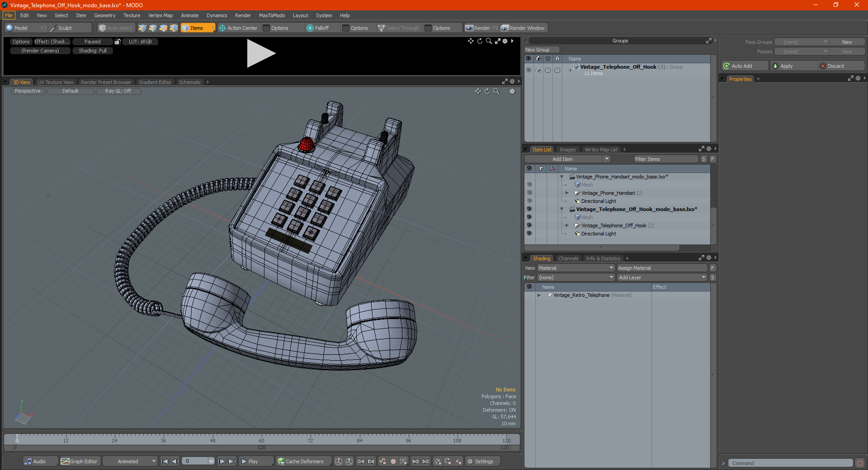Open the Geometry menu
868x470 pixels.
coord(104,15)
